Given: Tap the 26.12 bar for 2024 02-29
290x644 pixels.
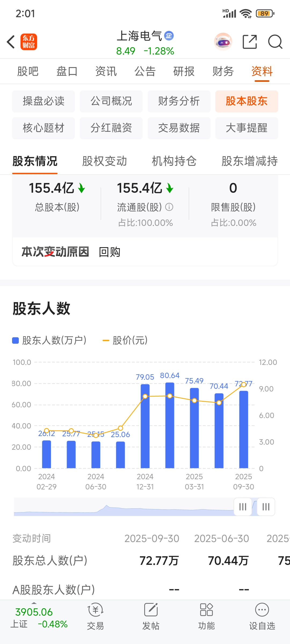Looking at the screenshot, I should (x=46, y=454).
